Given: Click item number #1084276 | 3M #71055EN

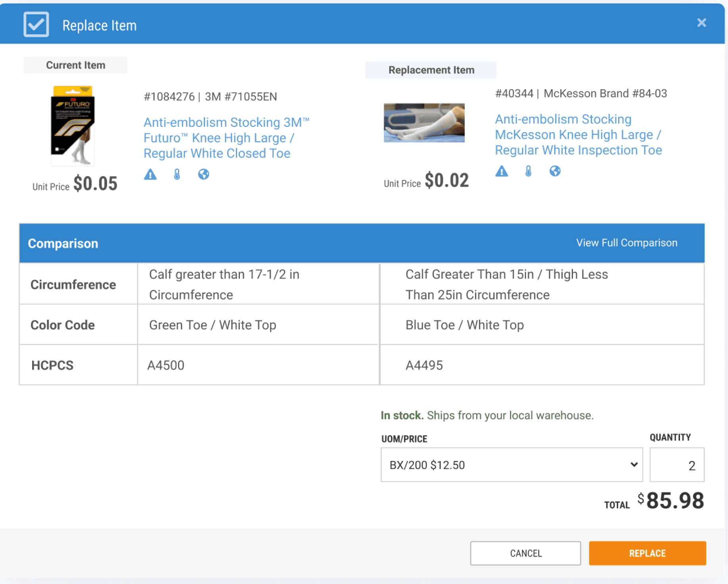Looking at the screenshot, I should [210, 96].
